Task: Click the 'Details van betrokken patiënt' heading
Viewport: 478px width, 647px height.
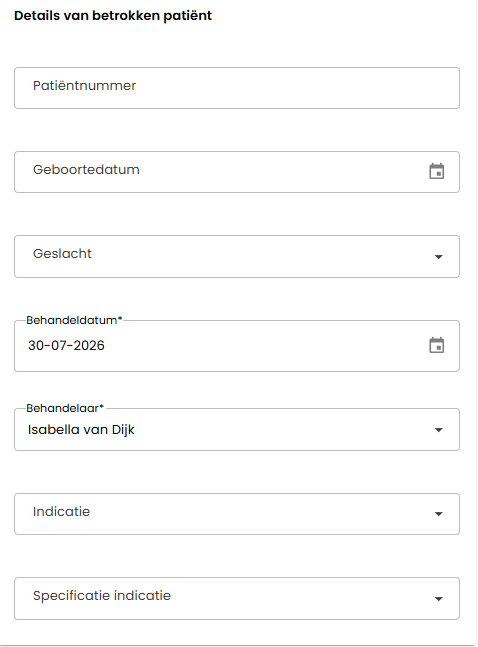Action: 113,16
